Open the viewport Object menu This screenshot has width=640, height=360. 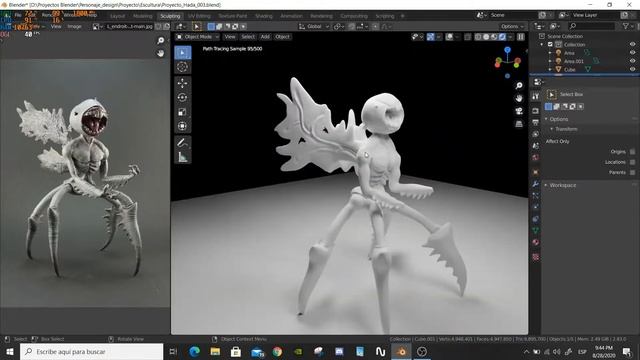pyautogui.click(x=282, y=37)
